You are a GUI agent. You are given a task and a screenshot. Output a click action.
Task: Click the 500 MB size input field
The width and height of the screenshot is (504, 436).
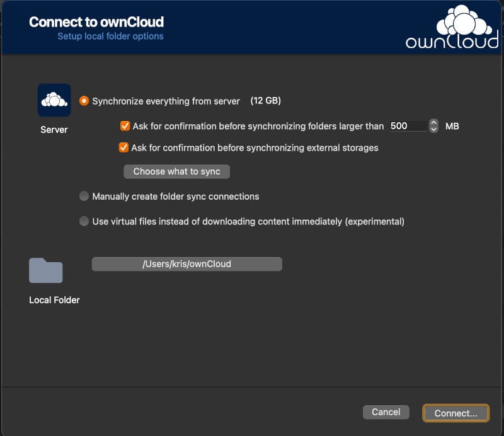[408, 126]
